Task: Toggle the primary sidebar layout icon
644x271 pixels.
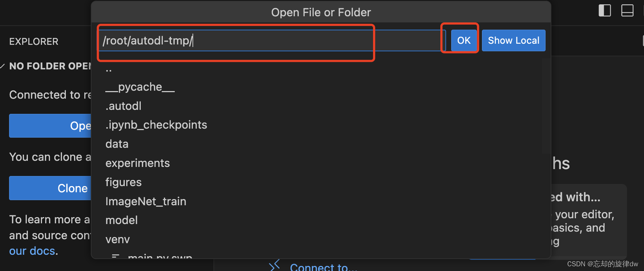Action: tap(605, 10)
